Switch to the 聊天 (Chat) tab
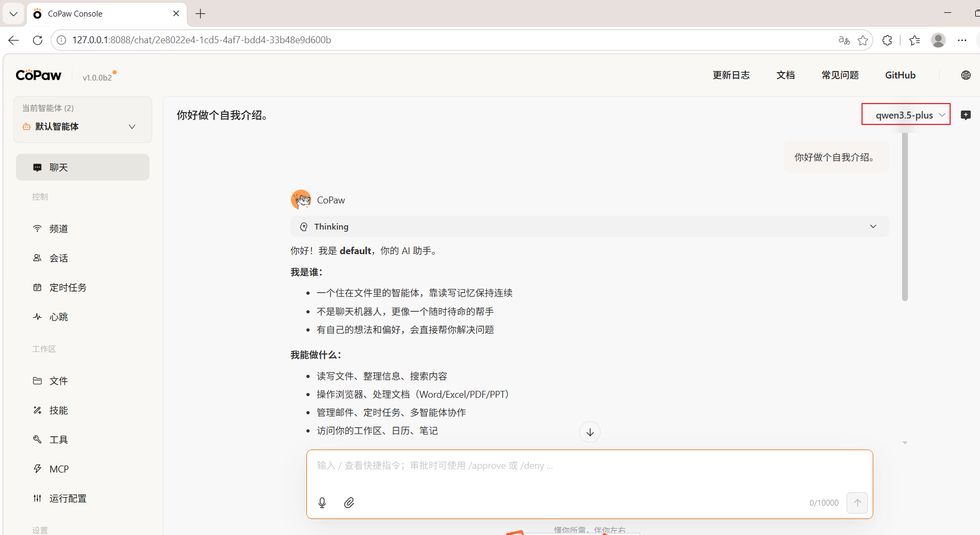Viewport: 980px width, 535px height. click(59, 167)
